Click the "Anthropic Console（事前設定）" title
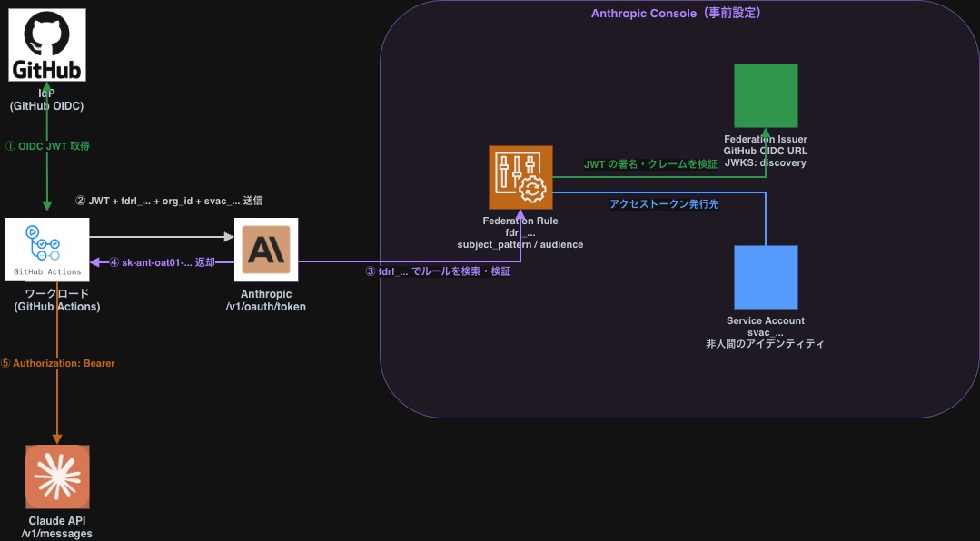This screenshot has width=980, height=541. [x=678, y=13]
